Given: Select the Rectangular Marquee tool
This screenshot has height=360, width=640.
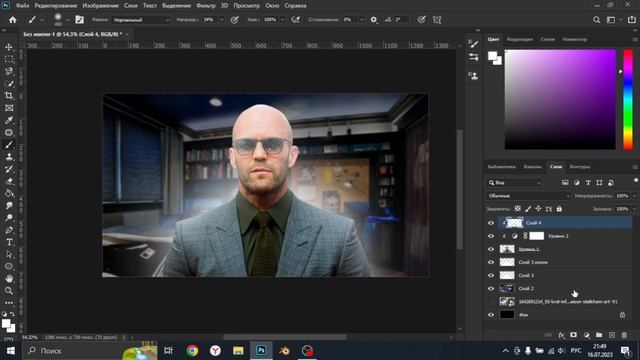Looking at the screenshot, I should pos(9,59).
